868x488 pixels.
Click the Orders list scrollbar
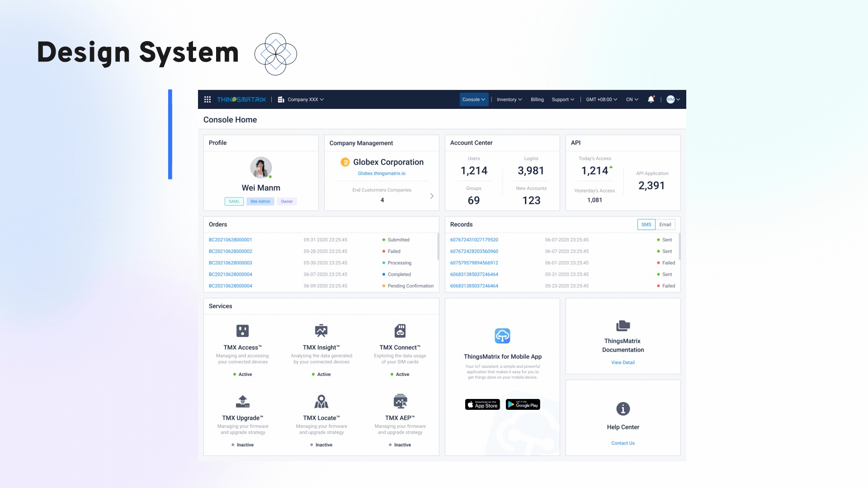[x=438, y=247]
